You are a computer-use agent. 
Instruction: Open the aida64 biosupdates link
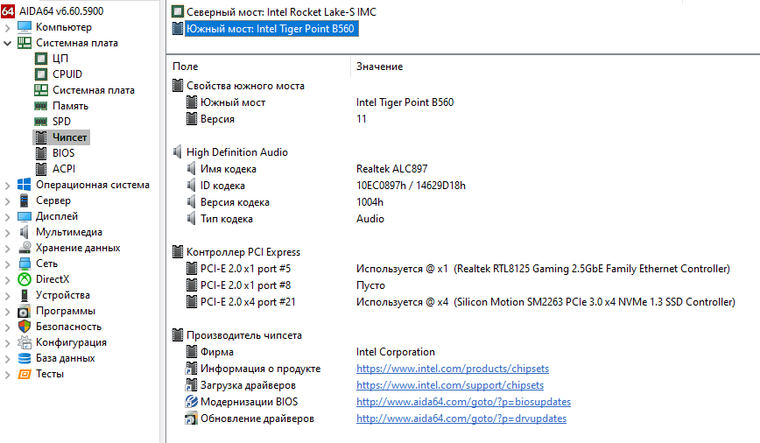coord(463,401)
